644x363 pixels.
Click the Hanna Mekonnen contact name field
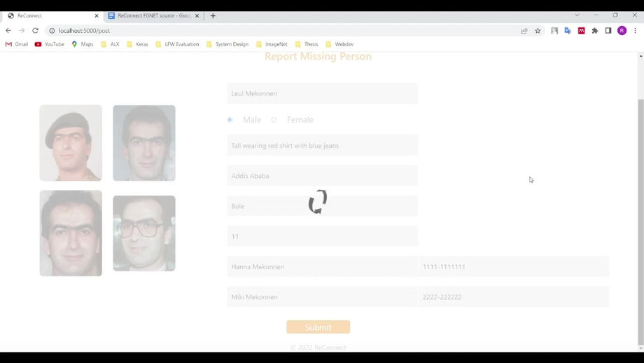point(323,267)
